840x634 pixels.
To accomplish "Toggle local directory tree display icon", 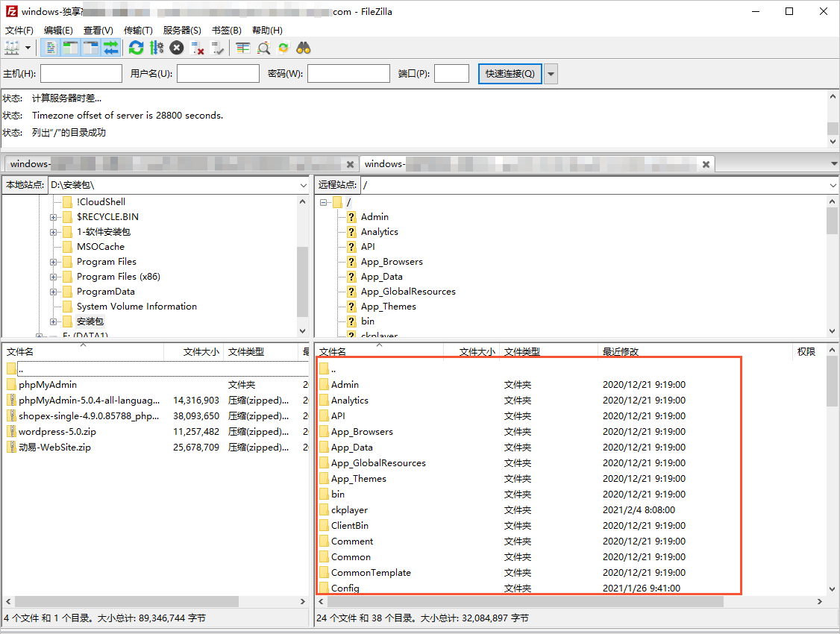I will [71, 48].
